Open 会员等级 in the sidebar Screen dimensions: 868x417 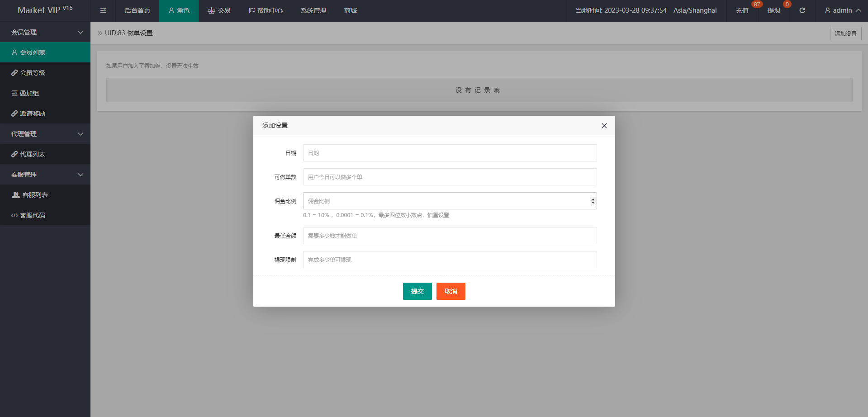[x=33, y=73]
